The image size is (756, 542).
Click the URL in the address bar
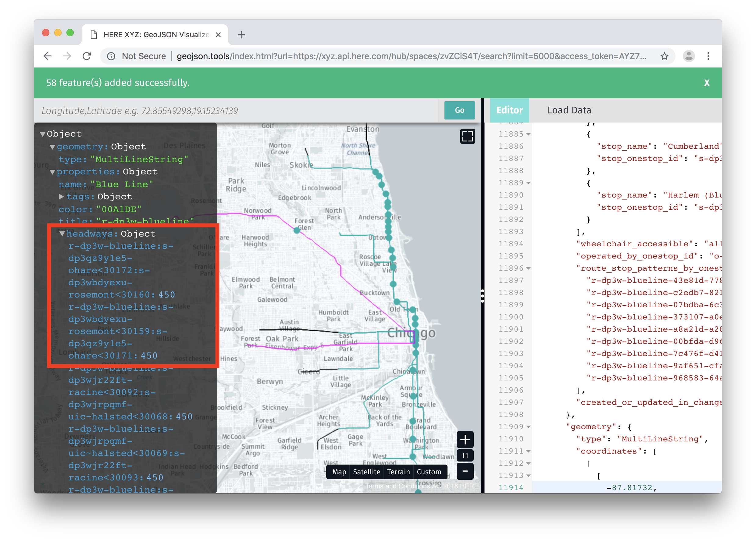[x=411, y=56]
